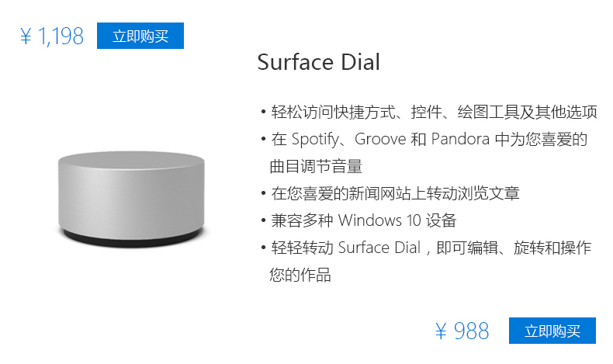
Task: Click the Surface Dial product image
Action: pos(132,194)
